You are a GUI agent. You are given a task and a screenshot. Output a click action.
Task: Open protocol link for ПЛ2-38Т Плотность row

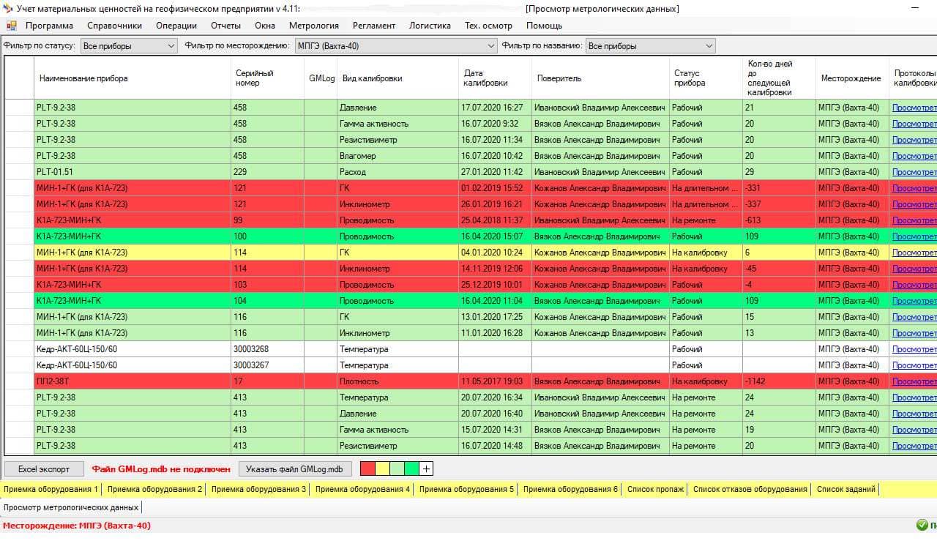click(914, 381)
